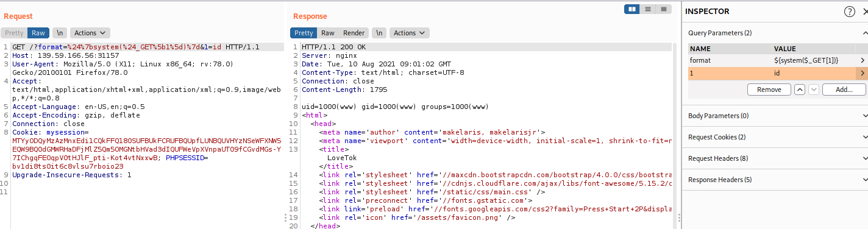
Task: Click the INSPECTOR panel title
Action: tap(707, 12)
